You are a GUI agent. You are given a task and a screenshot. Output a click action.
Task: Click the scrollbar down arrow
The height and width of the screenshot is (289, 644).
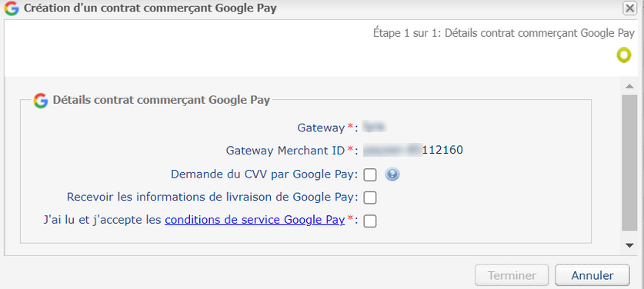(629, 245)
